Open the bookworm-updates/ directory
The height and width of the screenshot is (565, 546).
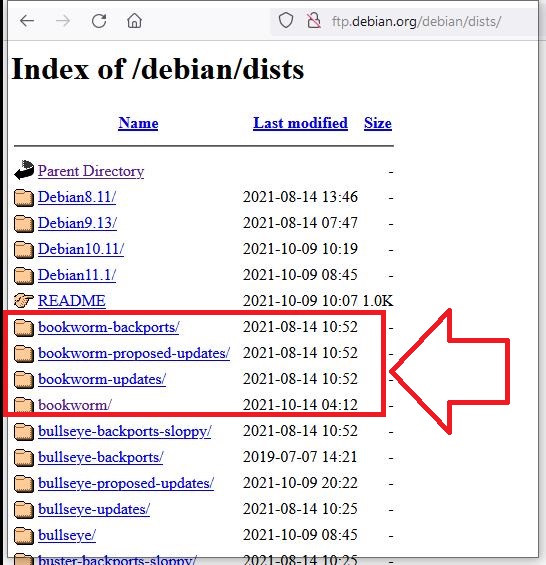tap(102, 379)
